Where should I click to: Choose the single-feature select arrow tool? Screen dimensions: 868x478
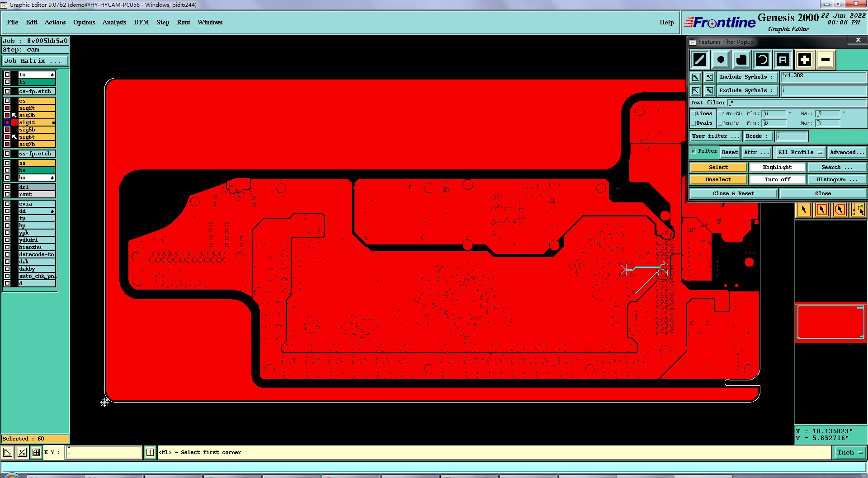pos(804,210)
